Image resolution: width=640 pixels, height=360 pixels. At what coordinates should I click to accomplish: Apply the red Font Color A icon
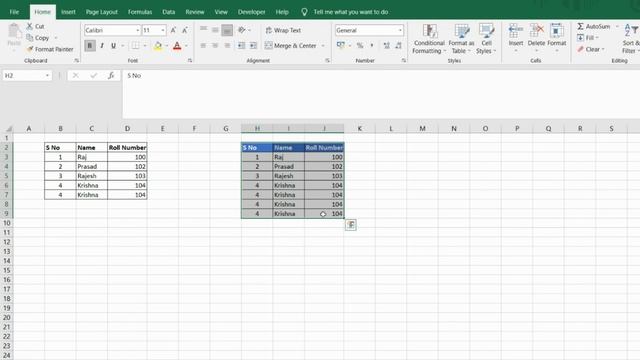[x=177, y=46]
